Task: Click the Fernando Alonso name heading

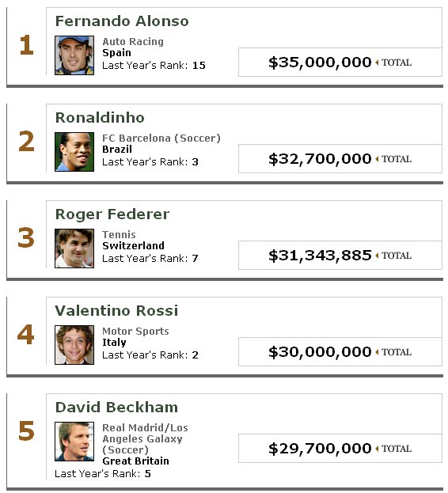Action: click(x=122, y=21)
